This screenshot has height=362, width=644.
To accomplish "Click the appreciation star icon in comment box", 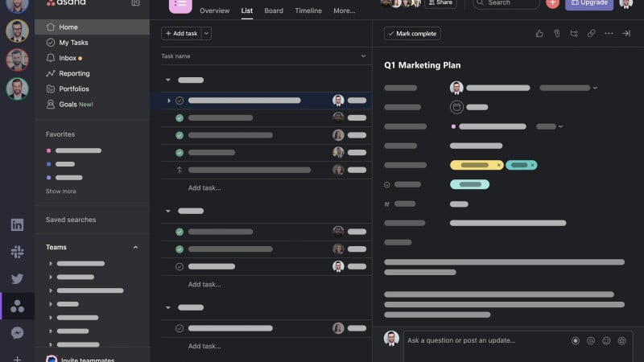I will (621, 340).
